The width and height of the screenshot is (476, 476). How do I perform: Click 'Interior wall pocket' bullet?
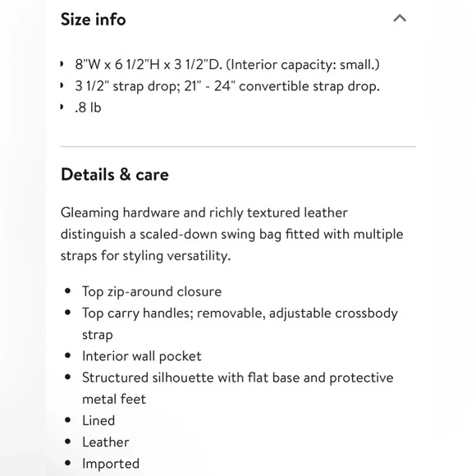pyautogui.click(x=142, y=356)
